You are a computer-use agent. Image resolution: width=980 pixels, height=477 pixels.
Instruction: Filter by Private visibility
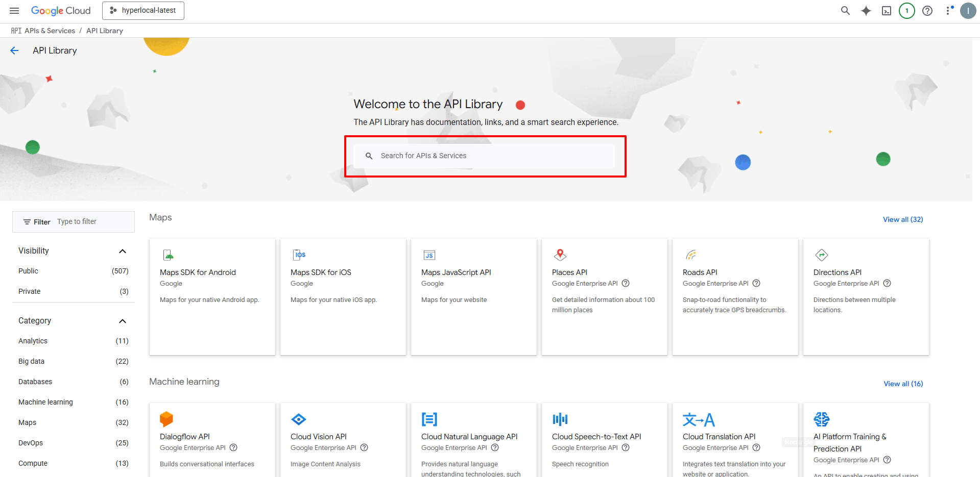tap(74, 291)
